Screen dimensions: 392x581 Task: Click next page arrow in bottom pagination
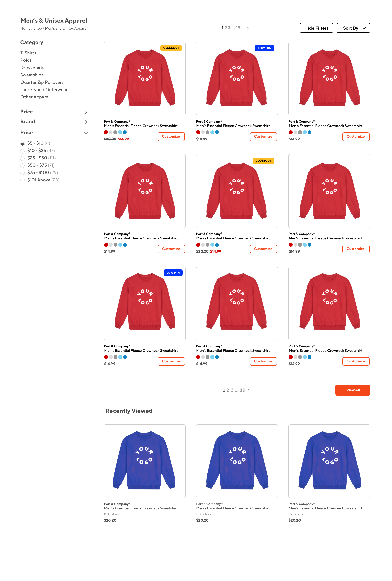click(x=249, y=390)
